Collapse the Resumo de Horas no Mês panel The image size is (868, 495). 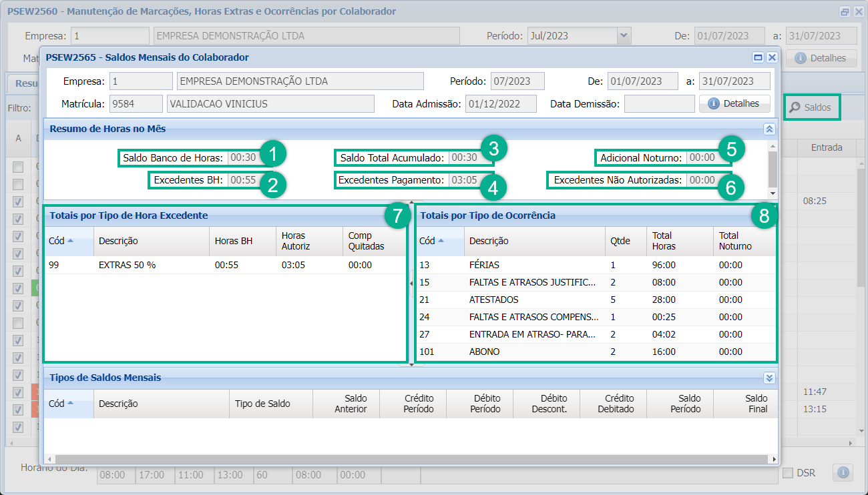coord(769,129)
